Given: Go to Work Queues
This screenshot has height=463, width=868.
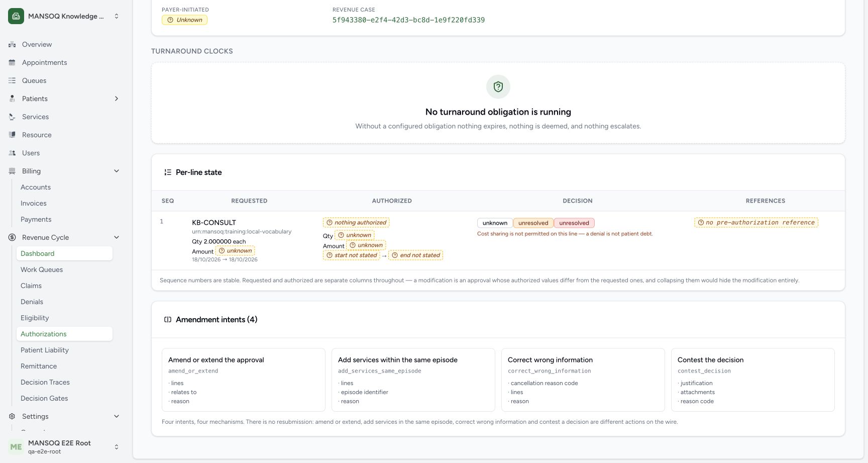Looking at the screenshot, I should tap(64, 270).
